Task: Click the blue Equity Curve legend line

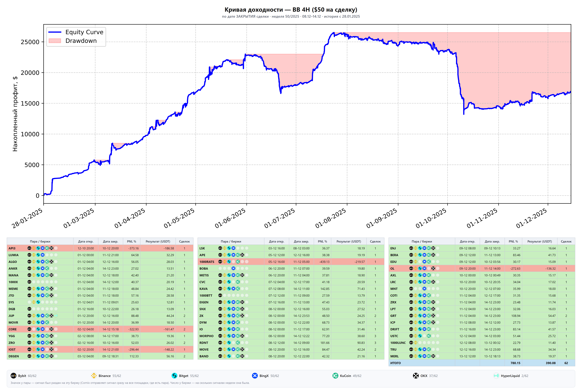Action: click(55, 32)
